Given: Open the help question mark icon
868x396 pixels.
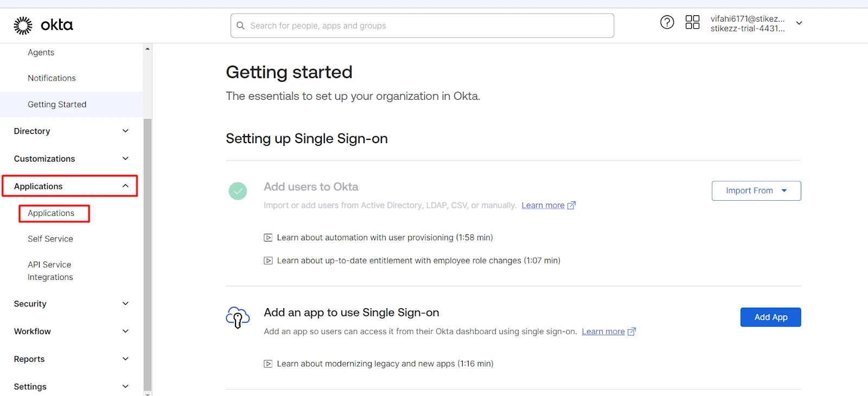Looking at the screenshot, I should [x=667, y=22].
